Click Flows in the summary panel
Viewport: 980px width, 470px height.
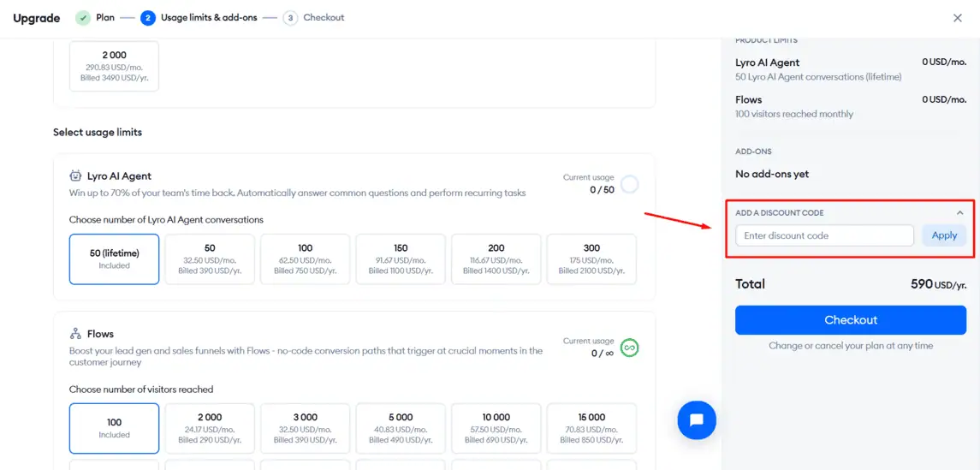(x=749, y=99)
